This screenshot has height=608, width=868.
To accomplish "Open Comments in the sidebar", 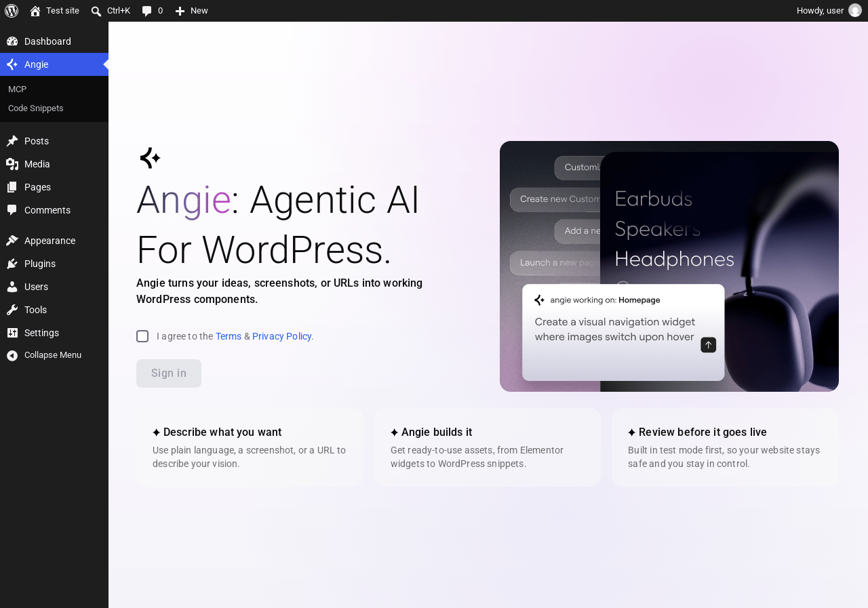I will click(54, 210).
